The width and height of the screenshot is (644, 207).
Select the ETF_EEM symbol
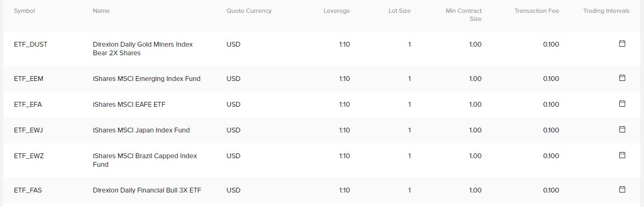pos(28,78)
